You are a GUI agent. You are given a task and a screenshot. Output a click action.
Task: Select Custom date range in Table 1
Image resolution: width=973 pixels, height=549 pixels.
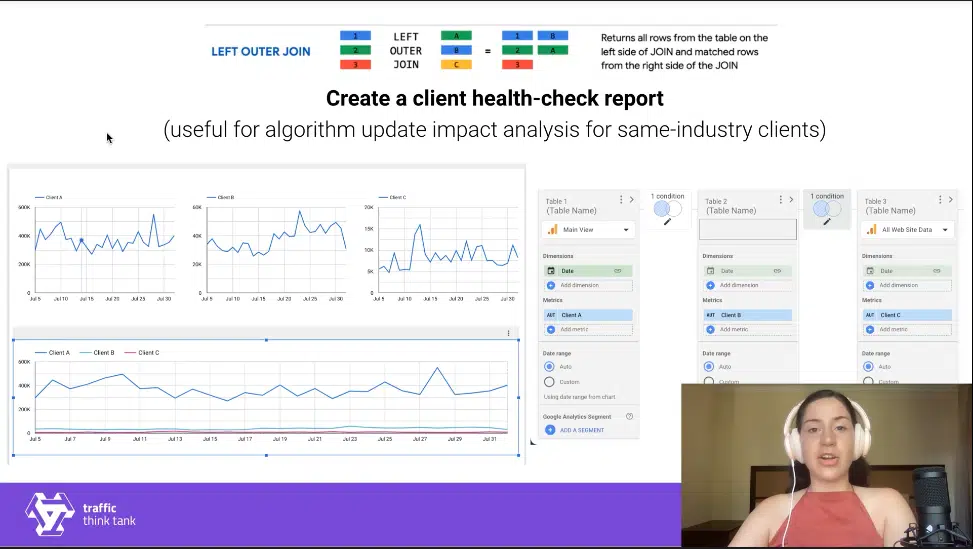tap(549, 382)
